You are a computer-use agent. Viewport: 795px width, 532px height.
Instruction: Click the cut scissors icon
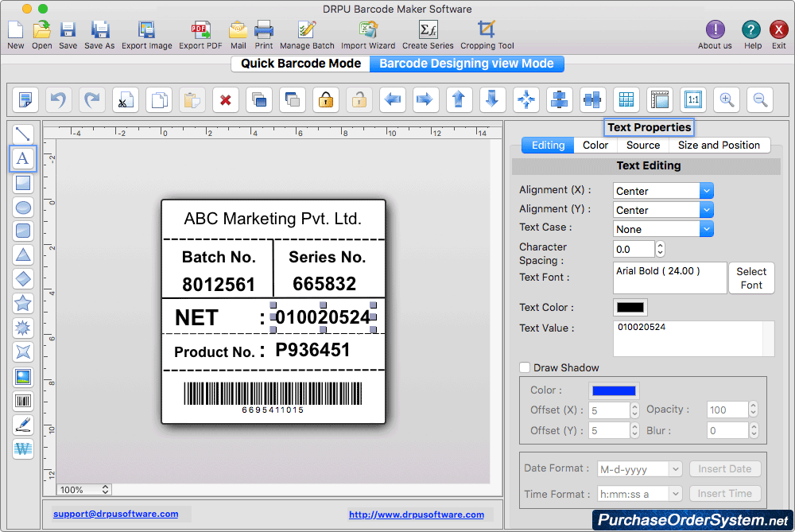point(126,99)
